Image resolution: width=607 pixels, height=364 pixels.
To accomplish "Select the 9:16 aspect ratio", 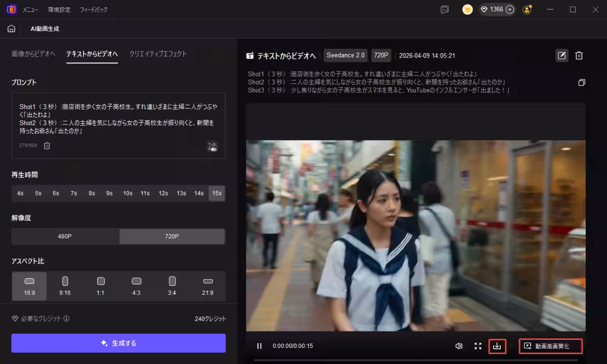I will click(64, 285).
